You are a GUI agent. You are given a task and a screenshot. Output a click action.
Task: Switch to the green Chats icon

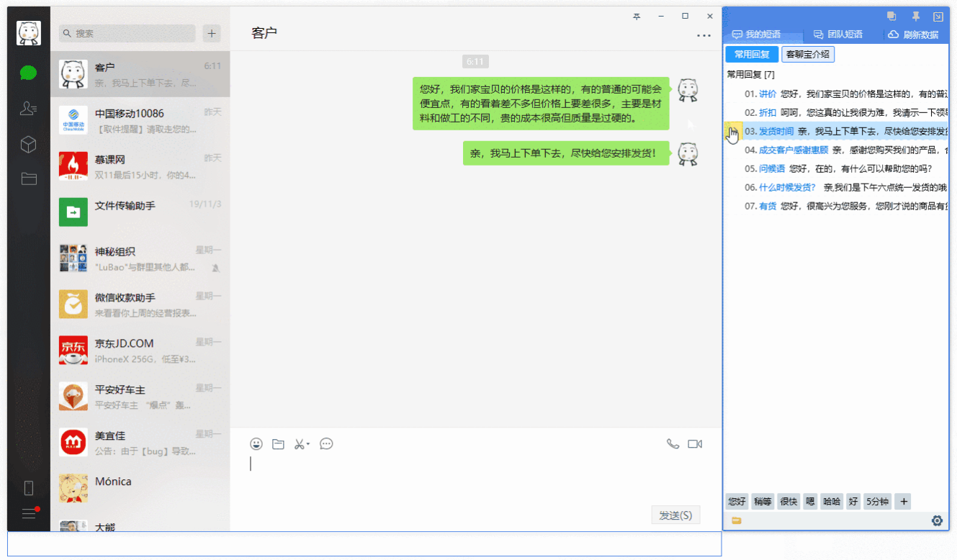click(29, 73)
